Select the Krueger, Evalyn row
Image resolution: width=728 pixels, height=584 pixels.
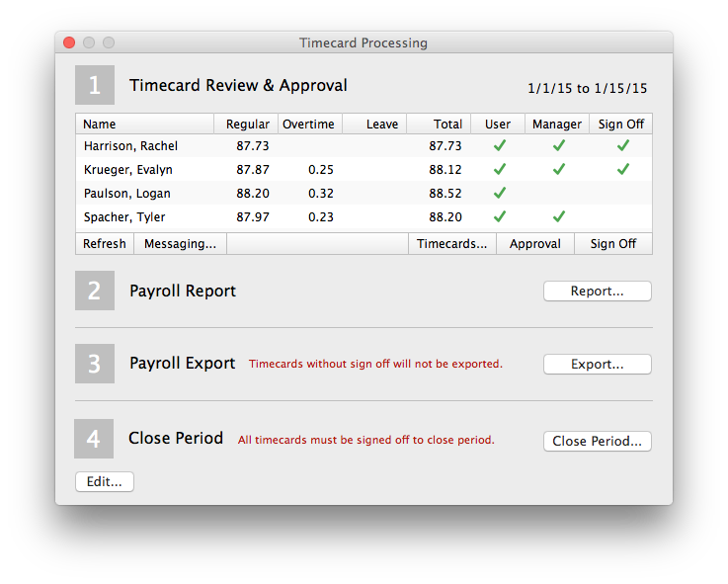click(x=364, y=170)
